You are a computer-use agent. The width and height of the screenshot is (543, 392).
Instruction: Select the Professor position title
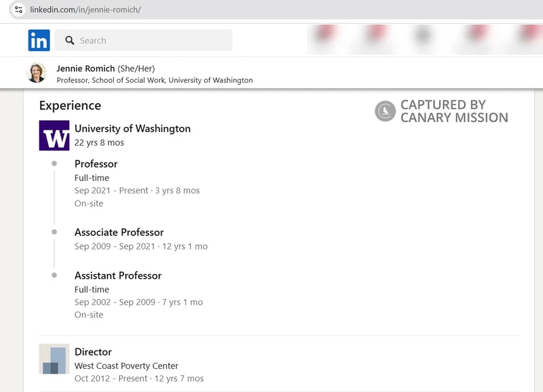click(x=96, y=164)
